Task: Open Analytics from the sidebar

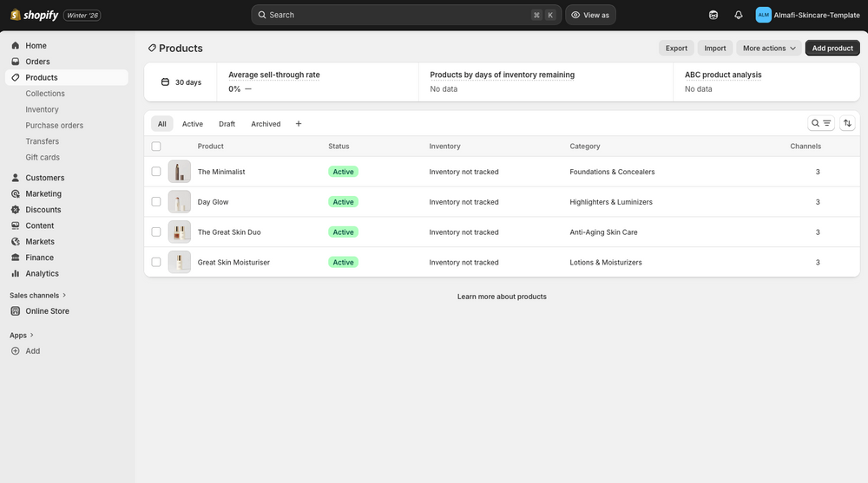Action: pyautogui.click(x=42, y=273)
